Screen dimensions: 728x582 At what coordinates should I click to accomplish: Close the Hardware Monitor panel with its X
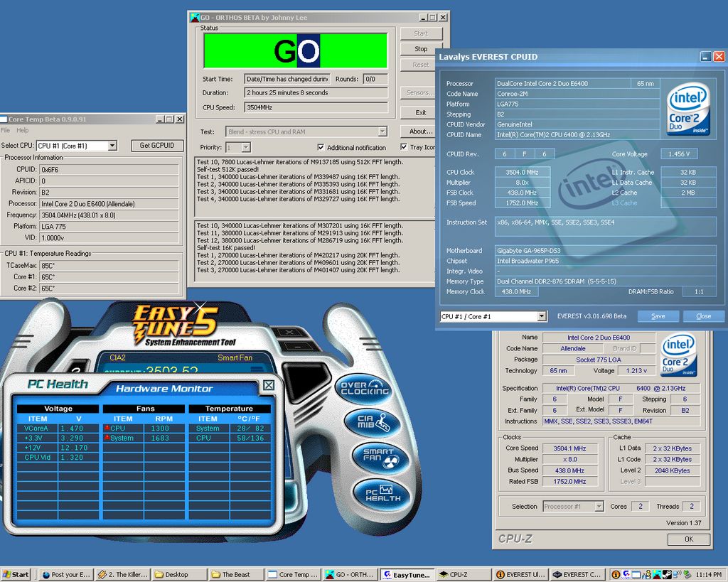click(268, 385)
